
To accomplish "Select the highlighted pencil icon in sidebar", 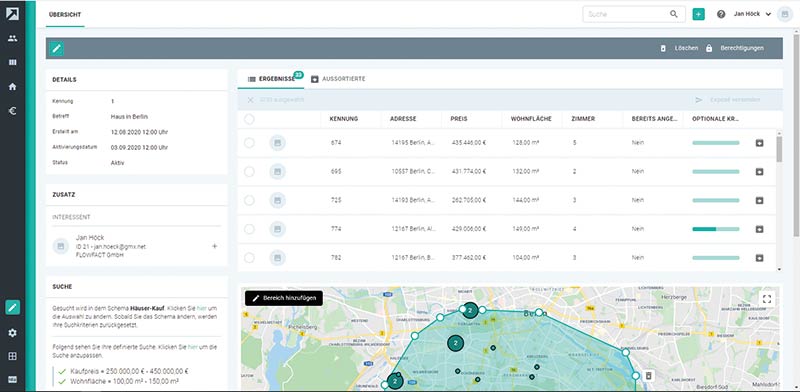I will coord(13,307).
